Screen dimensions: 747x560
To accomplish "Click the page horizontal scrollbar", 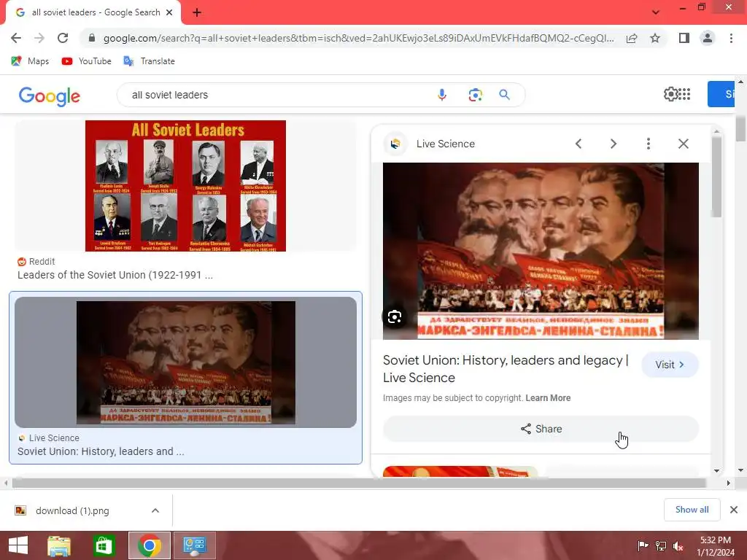I will pos(359,483).
